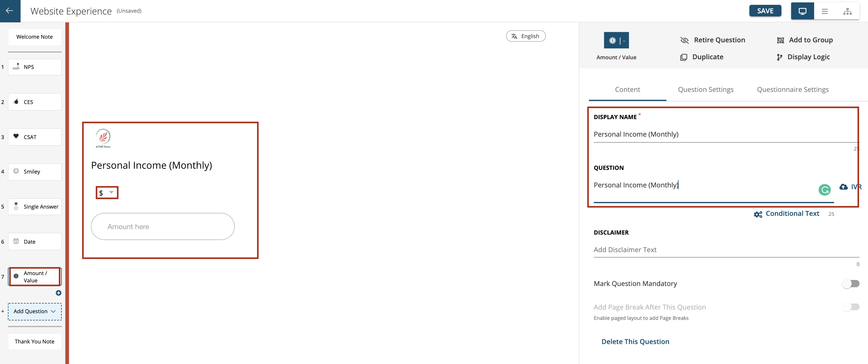This screenshot has width=868, height=364.
Task: Click the NPS question type icon
Action: tap(15, 67)
